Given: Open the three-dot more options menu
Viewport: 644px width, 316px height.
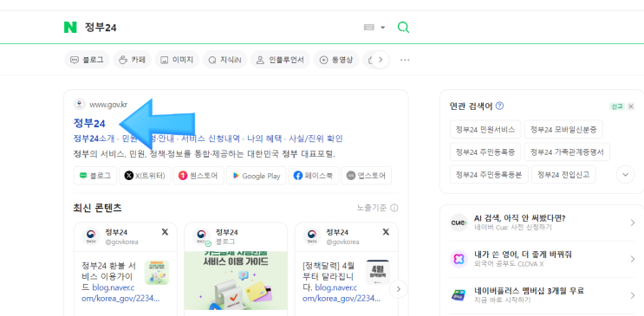Looking at the screenshot, I should coord(405,60).
